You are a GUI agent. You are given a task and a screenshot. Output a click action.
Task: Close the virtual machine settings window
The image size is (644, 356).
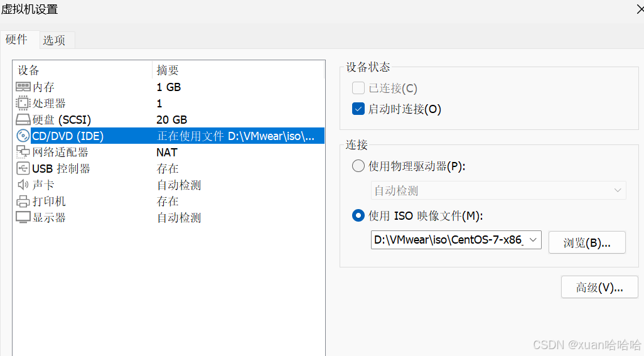coord(640,9)
